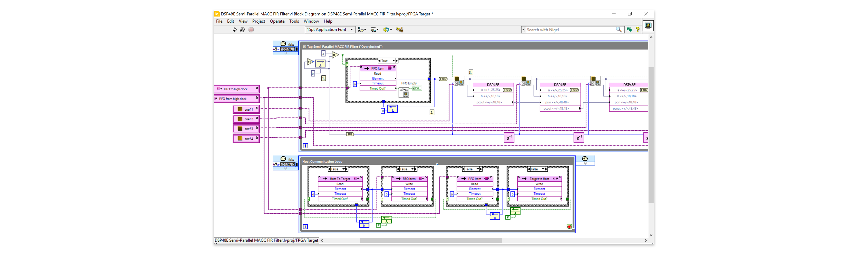Go to next case in True structure
Image resolution: width=868 pixels, height=254 pixels.
[x=397, y=61]
